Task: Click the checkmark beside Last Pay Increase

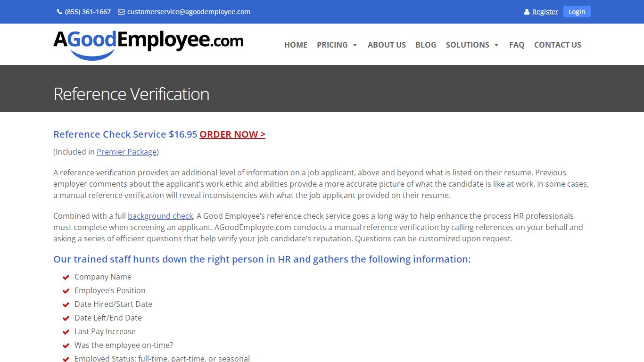Action: (66, 332)
